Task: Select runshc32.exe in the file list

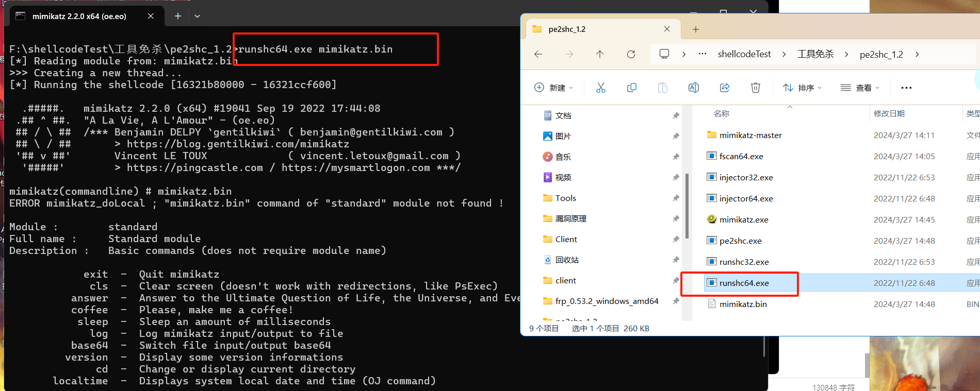Action: (744, 262)
